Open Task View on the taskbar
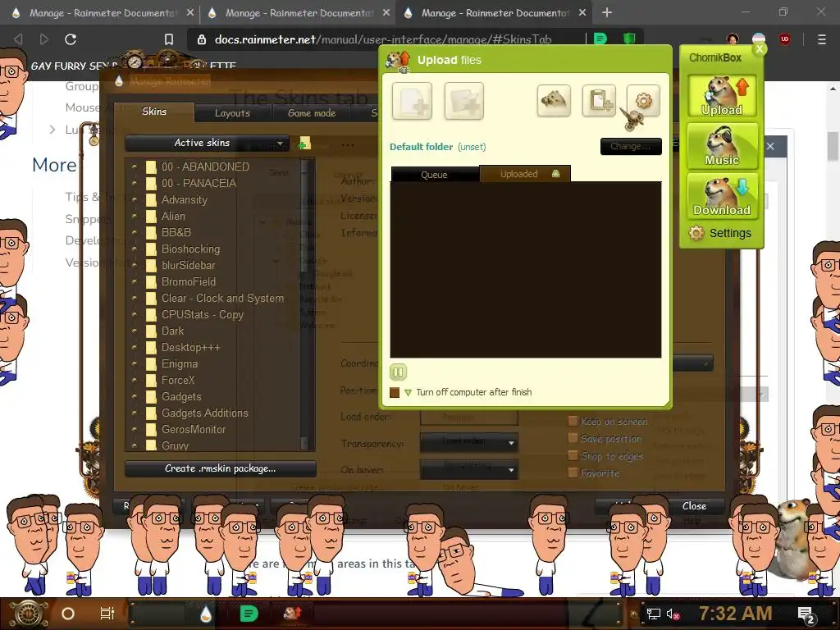This screenshot has width=840, height=630. [107, 614]
